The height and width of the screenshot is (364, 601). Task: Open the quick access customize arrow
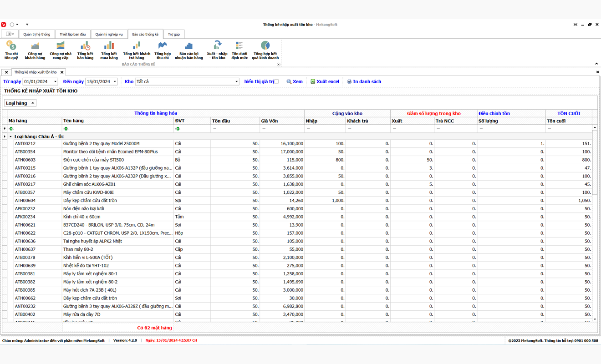tap(27, 25)
